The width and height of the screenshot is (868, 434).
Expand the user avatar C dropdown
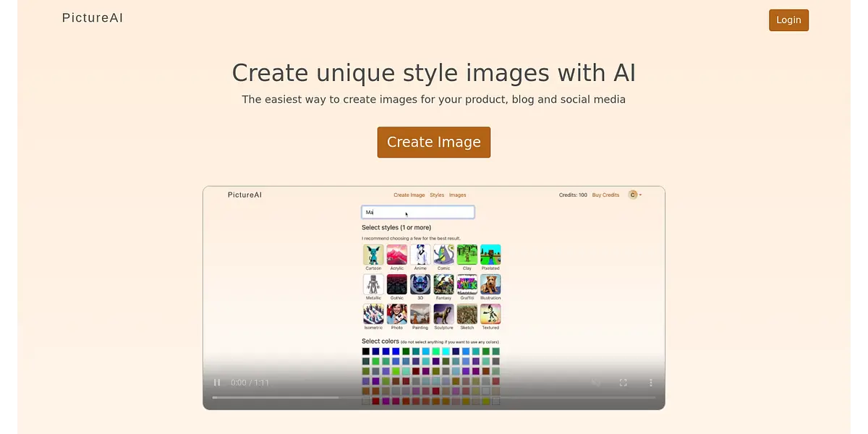click(634, 195)
